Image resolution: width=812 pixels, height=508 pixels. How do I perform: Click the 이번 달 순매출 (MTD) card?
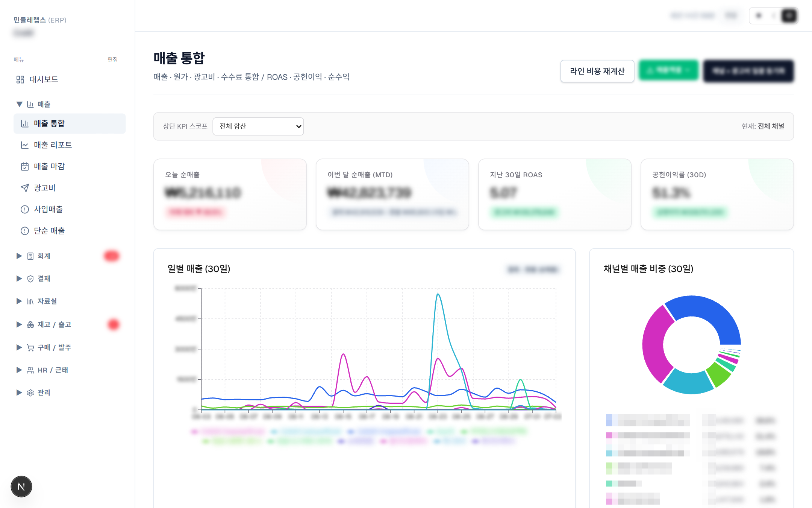click(392, 194)
